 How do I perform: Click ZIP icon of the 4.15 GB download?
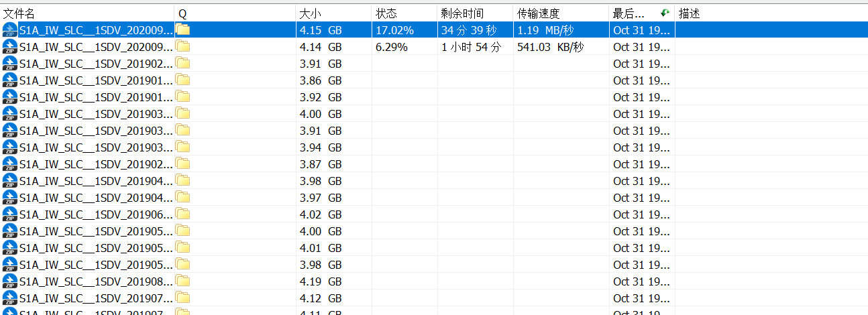(x=10, y=29)
